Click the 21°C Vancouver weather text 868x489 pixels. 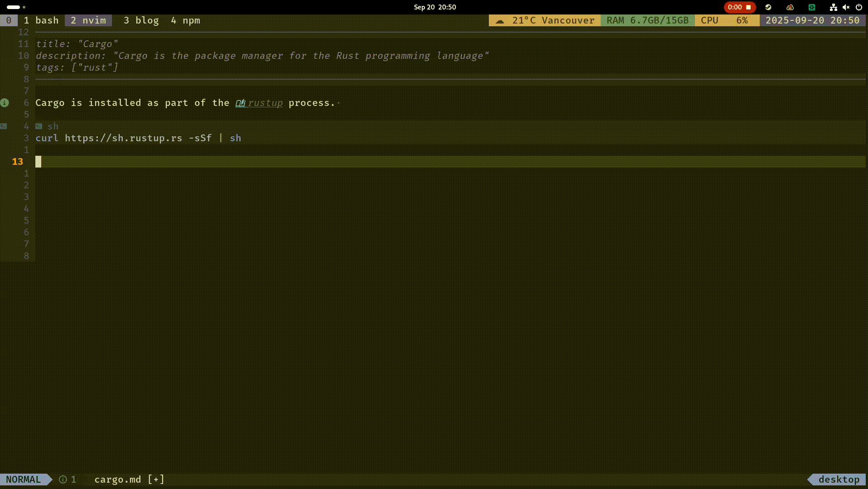pos(553,20)
